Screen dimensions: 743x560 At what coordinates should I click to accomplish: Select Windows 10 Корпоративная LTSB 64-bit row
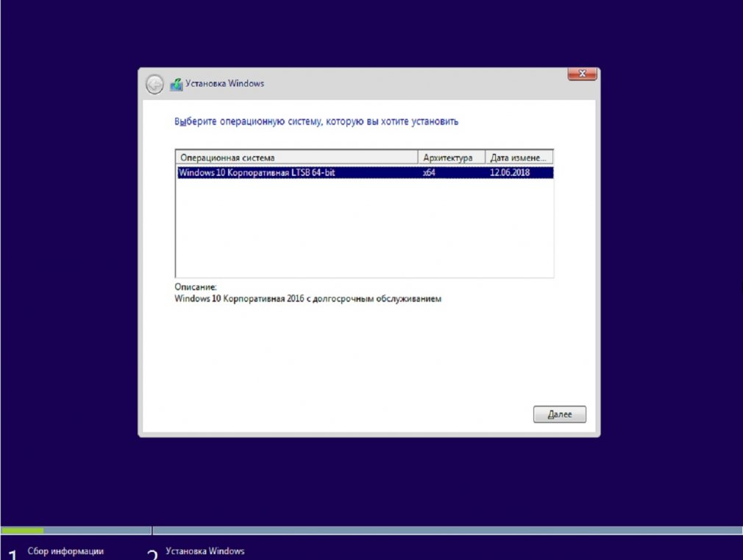click(x=365, y=173)
